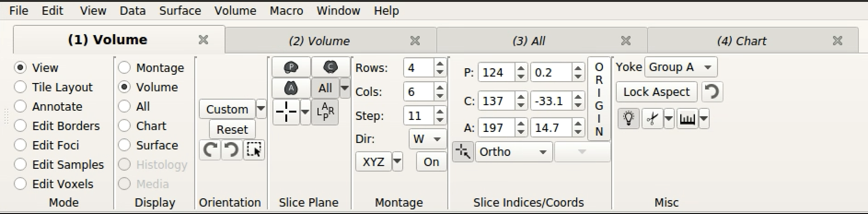Select the View mode radio button
Viewport: 868px width, 214px height.
[x=20, y=68]
